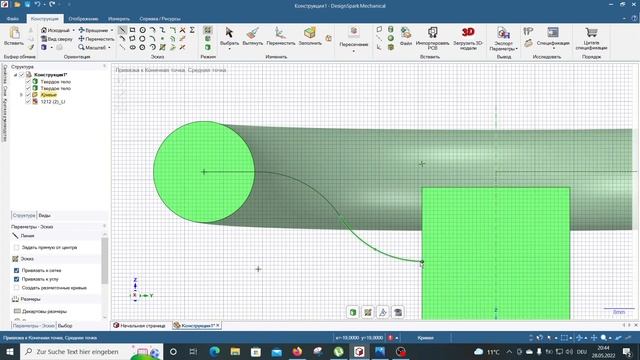The width and height of the screenshot is (640, 360).
Task: Enable 'Создать разметочные кривые' checkbox
Action: coord(16,288)
